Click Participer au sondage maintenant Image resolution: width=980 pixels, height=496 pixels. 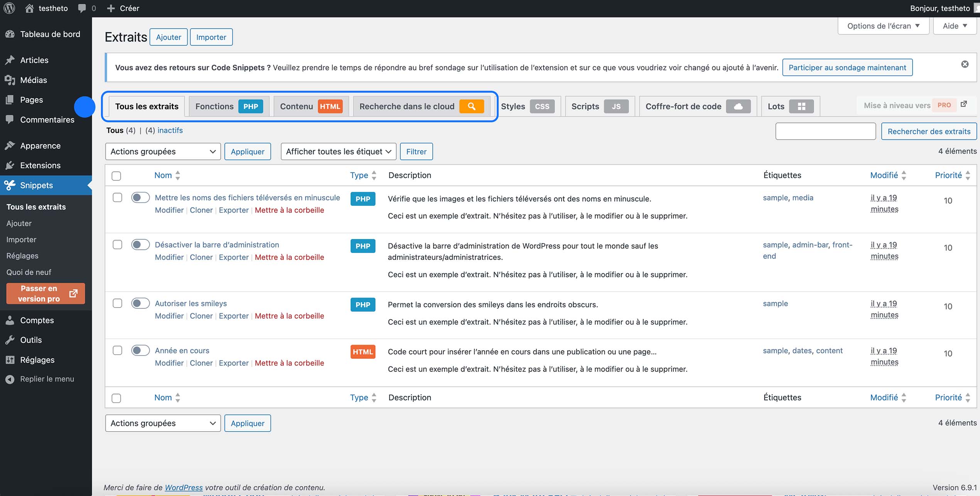pyautogui.click(x=847, y=67)
